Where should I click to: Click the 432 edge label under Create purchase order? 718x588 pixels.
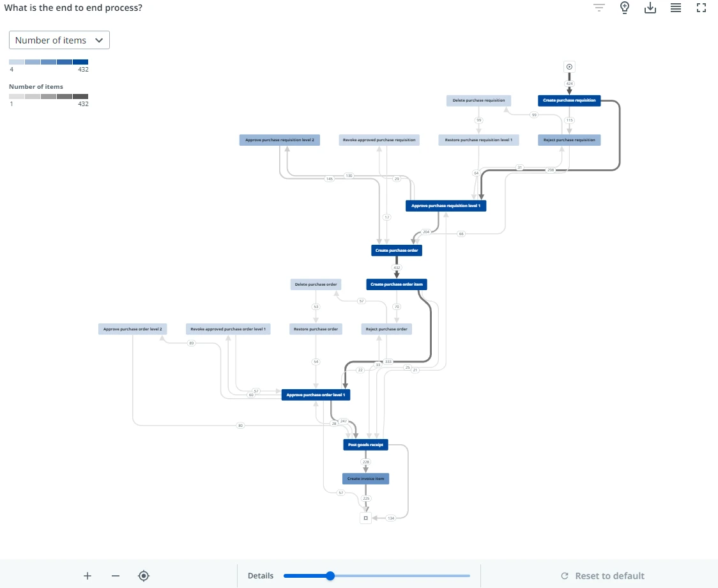click(397, 268)
